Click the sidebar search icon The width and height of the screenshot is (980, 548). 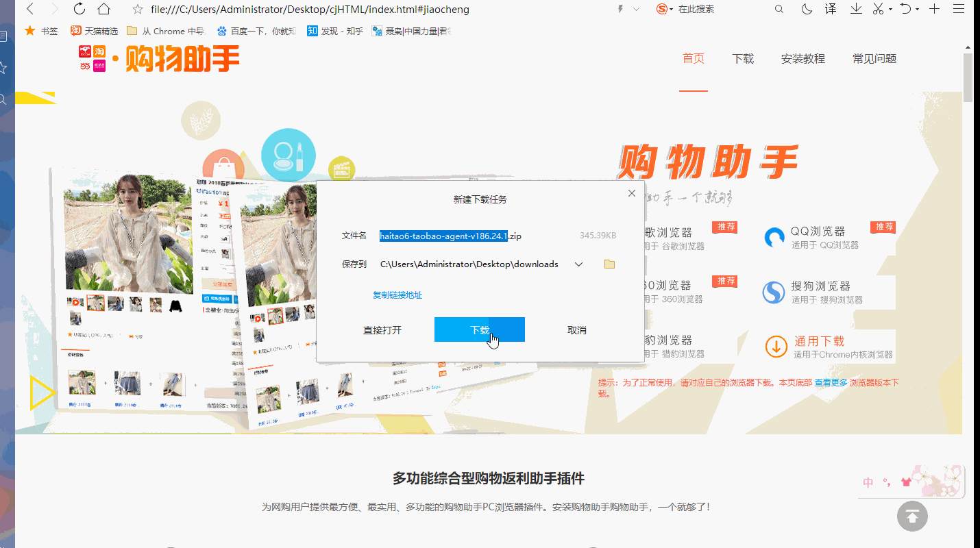click(x=3, y=99)
